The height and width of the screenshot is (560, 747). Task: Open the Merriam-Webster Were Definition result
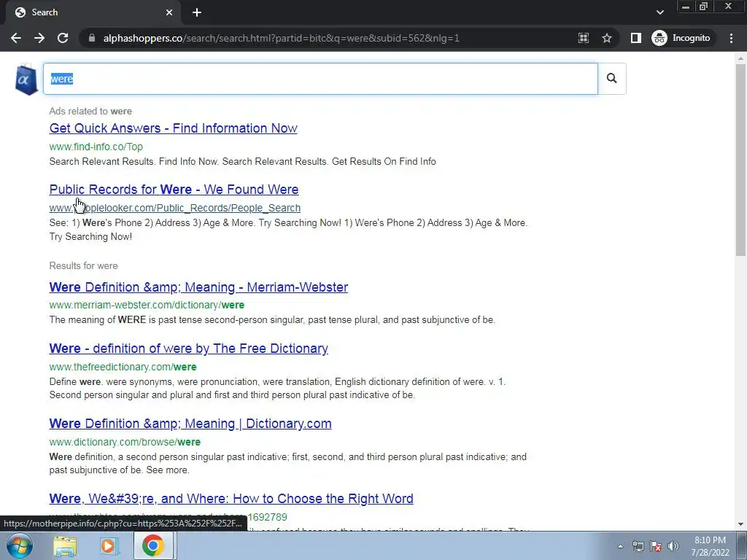tap(198, 287)
